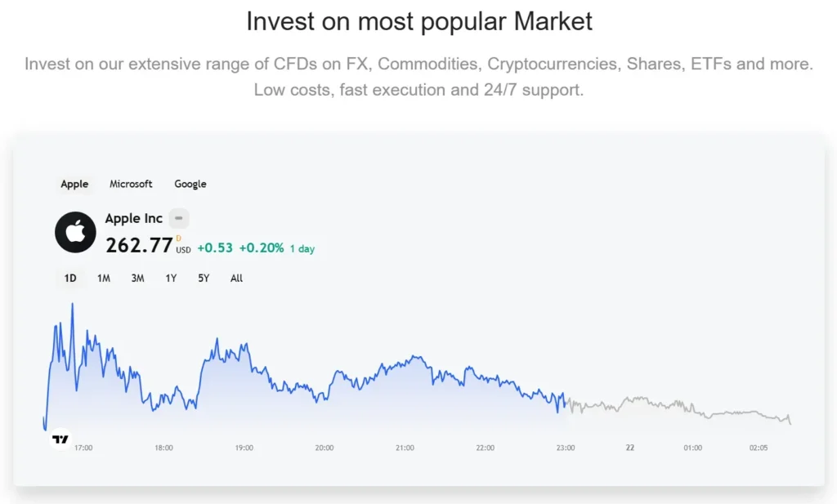Show the 5Y chart range
The width and height of the screenshot is (837, 504).
[204, 279]
